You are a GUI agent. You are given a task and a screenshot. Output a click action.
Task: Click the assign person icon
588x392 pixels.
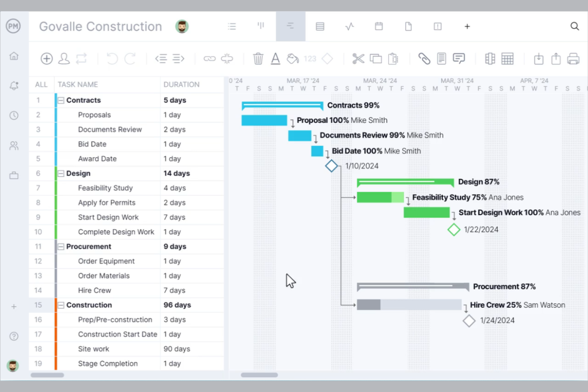coord(64,59)
